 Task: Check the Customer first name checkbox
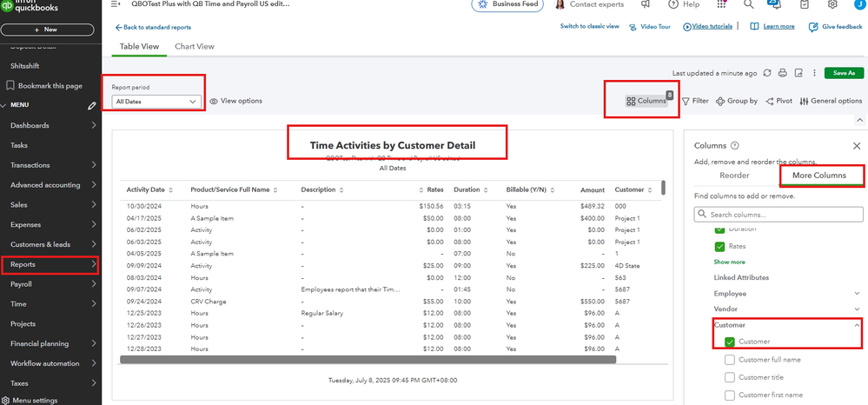[730, 395]
